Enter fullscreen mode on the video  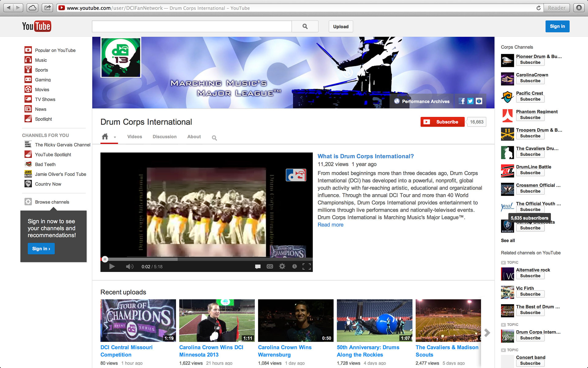[x=307, y=266]
